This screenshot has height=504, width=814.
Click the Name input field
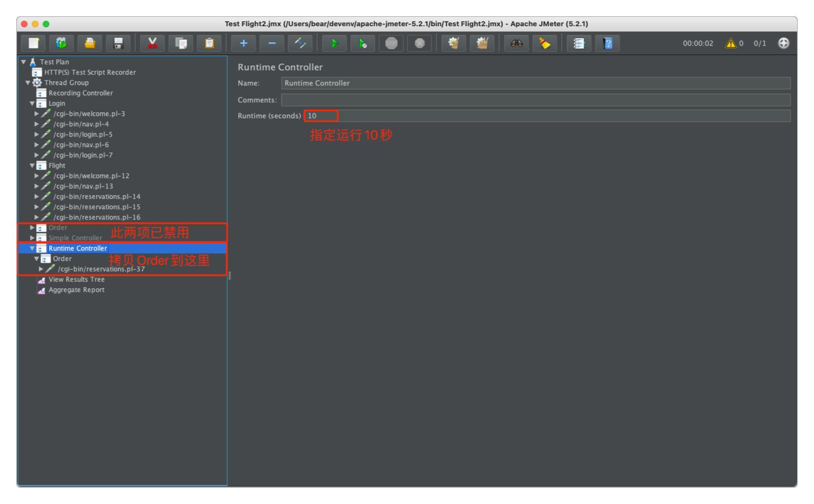click(536, 83)
